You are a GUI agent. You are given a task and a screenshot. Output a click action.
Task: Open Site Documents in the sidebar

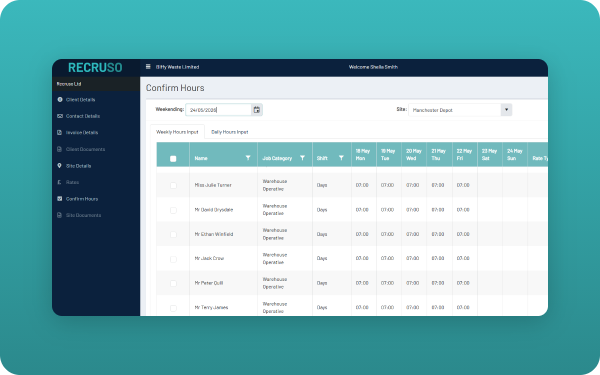[x=83, y=215]
